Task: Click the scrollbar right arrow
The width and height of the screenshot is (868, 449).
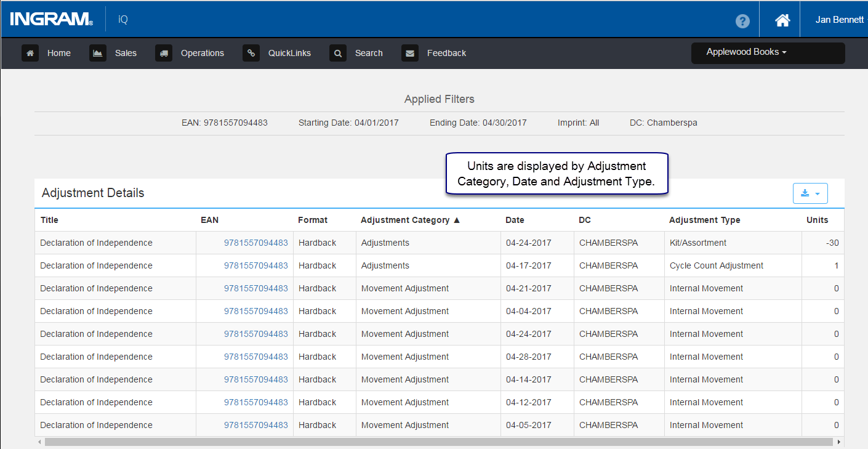Action: tap(838, 442)
